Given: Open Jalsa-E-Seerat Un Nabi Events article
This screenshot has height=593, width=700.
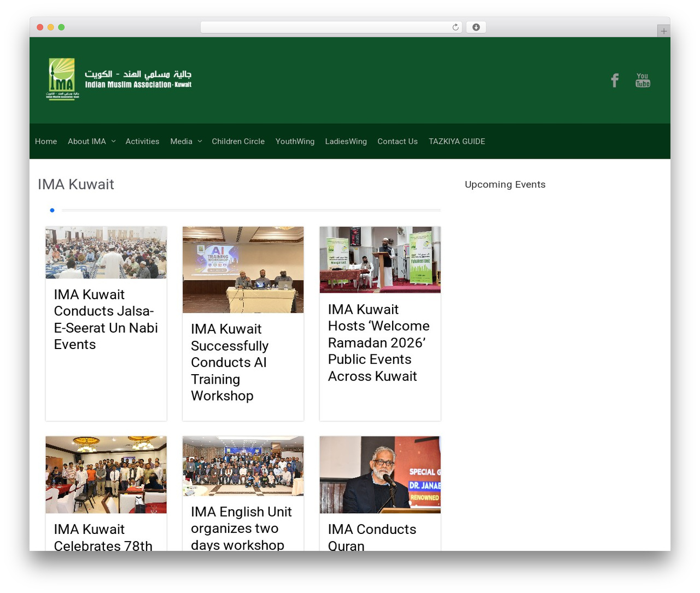Looking at the screenshot, I should pyautogui.click(x=106, y=319).
